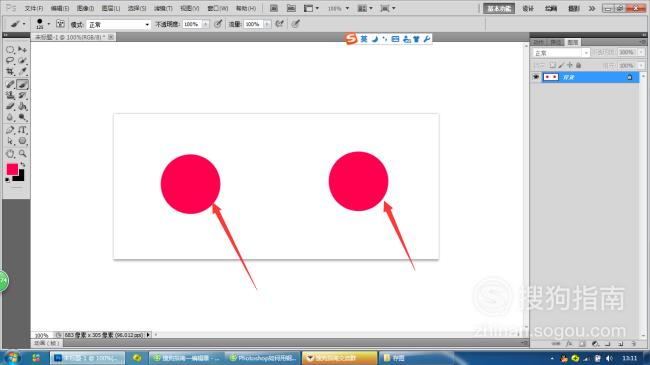Select the Lasso tool
The image size is (650, 365).
10,61
